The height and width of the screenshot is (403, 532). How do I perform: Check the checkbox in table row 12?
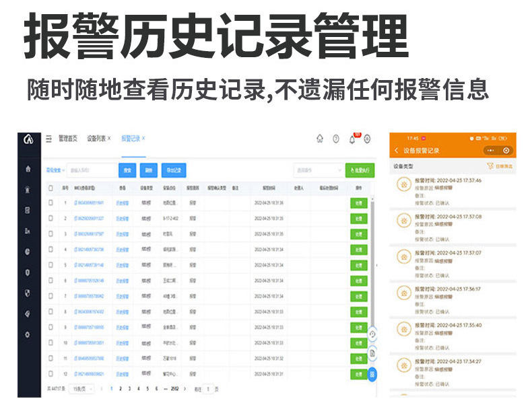click(x=51, y=374)
